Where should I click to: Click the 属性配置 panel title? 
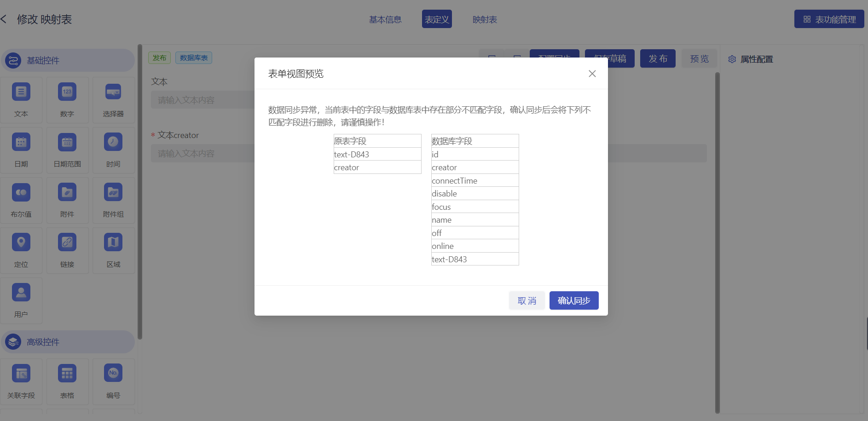[x=757, y=59]
